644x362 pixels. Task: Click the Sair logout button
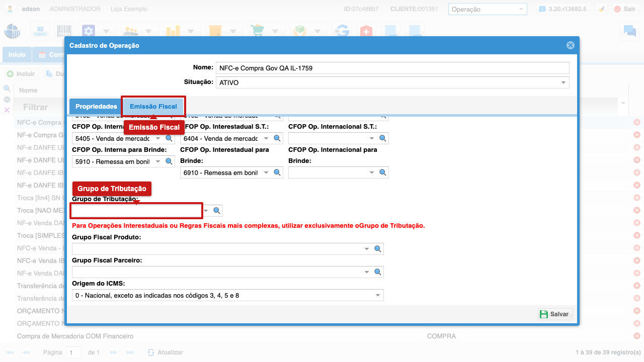click(x=624, y=9)
